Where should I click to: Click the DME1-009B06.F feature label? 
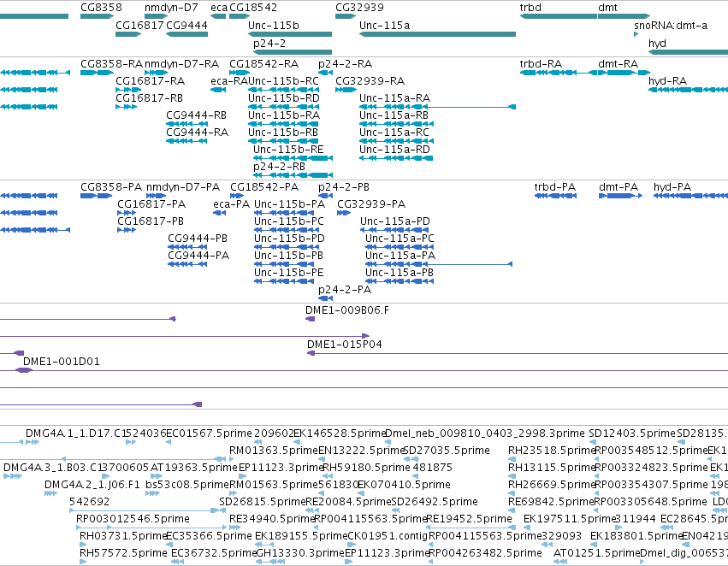point(347,310)
